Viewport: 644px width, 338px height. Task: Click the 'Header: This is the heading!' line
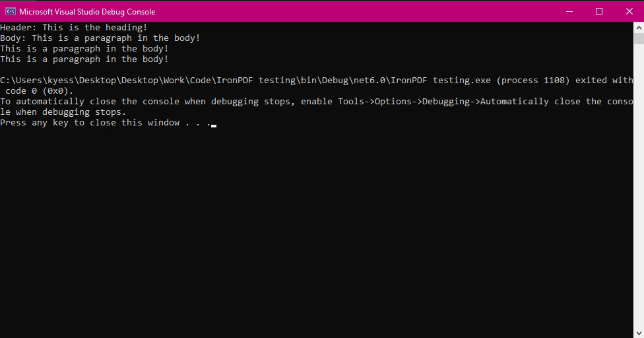click(x=74, y=28)
